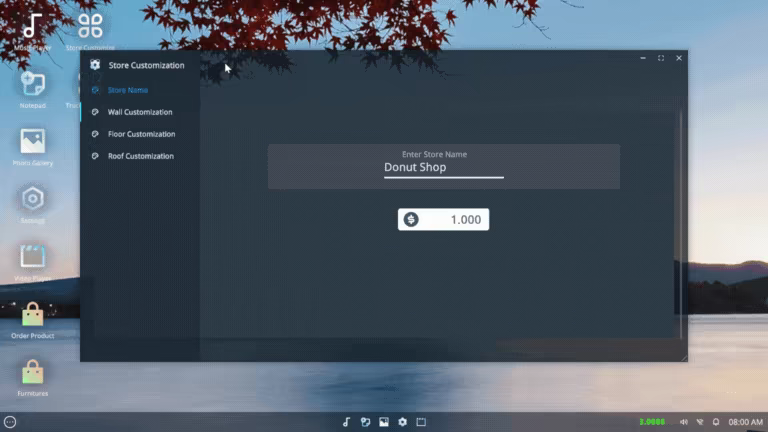Click the volume speaker tray icon

[684, 422]
